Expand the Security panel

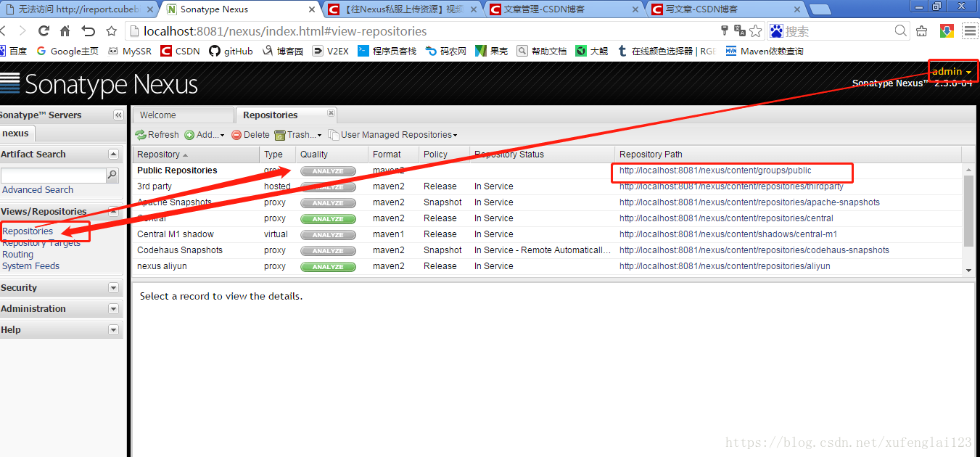click(113, 288)
